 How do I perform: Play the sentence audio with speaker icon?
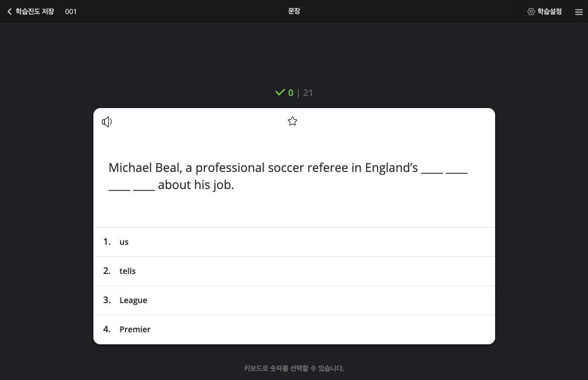pos(107,122)
